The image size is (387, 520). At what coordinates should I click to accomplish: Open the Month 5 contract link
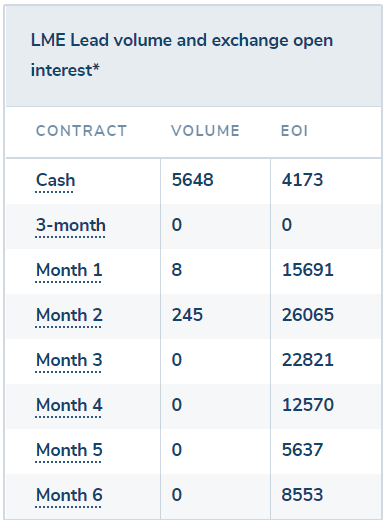(69, 450)
